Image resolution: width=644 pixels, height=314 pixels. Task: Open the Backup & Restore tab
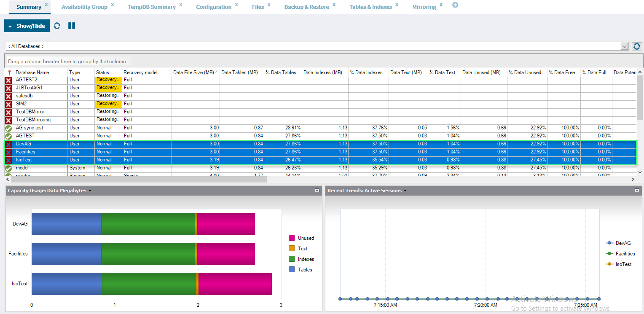[x=306, y=7]
